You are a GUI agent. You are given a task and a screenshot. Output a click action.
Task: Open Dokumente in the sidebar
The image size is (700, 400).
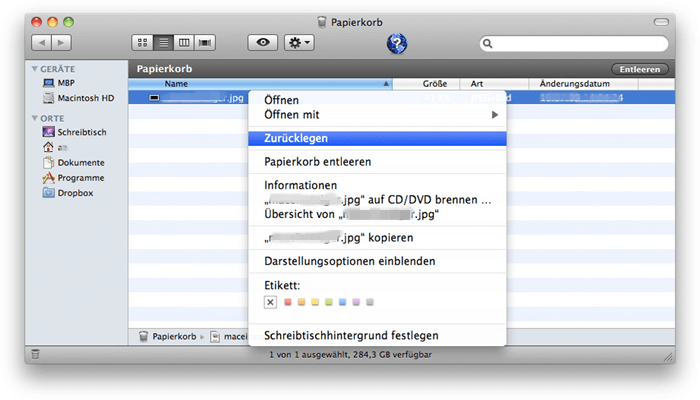point(74,162)
